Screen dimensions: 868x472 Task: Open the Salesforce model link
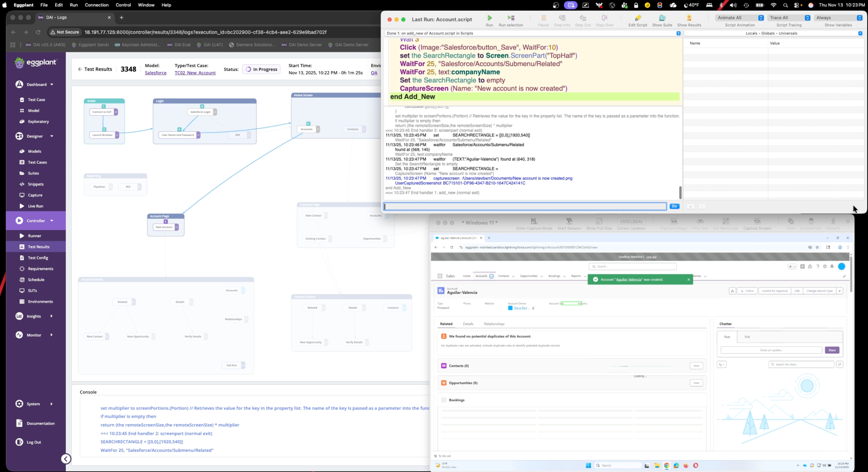tap(156, 73)
